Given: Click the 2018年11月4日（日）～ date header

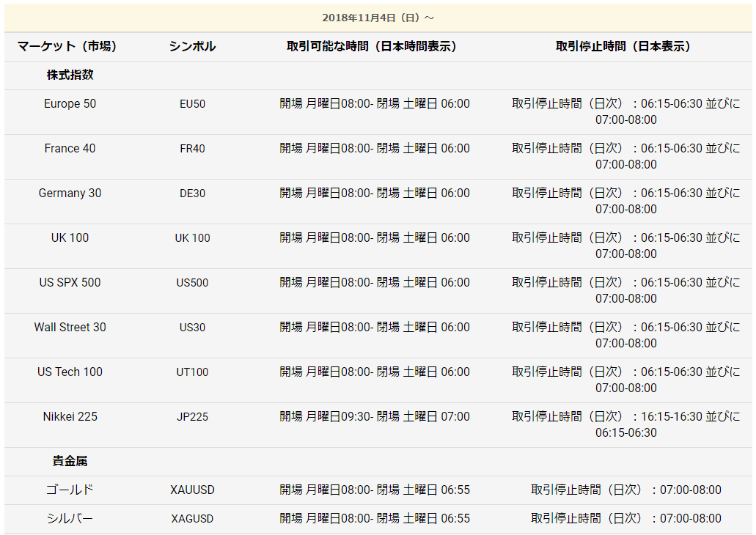Looking at the screenshot, I should point(378,18).
